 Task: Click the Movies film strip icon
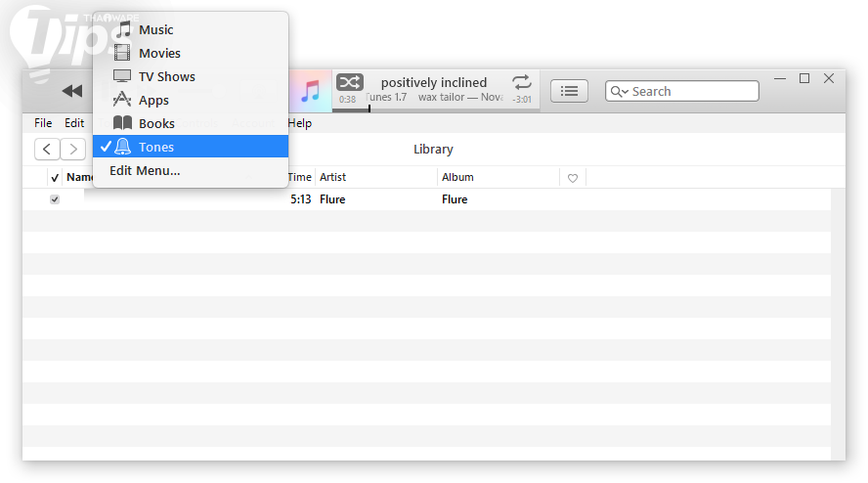point(122,53)
